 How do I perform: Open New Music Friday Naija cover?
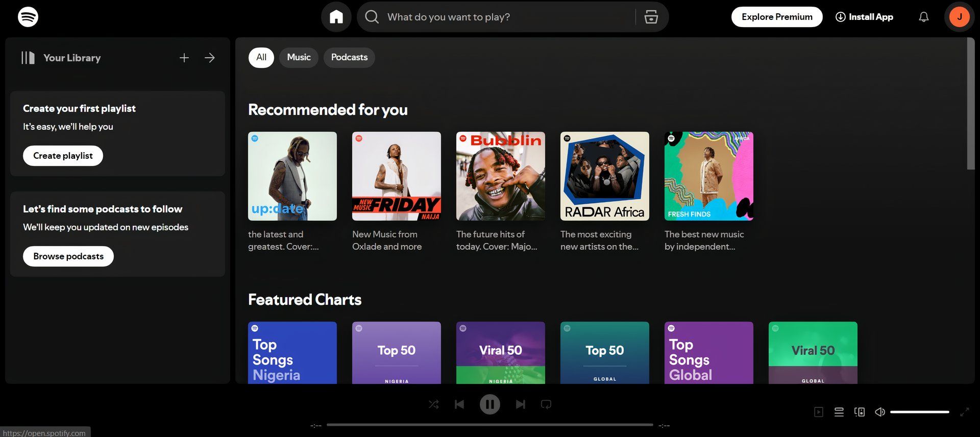pos(397,176)
